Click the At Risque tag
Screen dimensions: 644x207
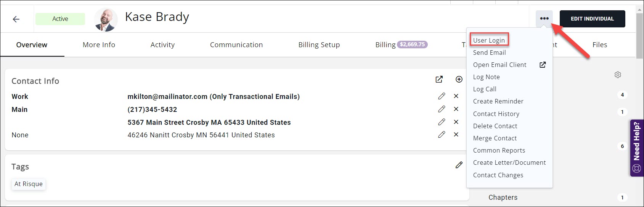(x=29, y=184)
